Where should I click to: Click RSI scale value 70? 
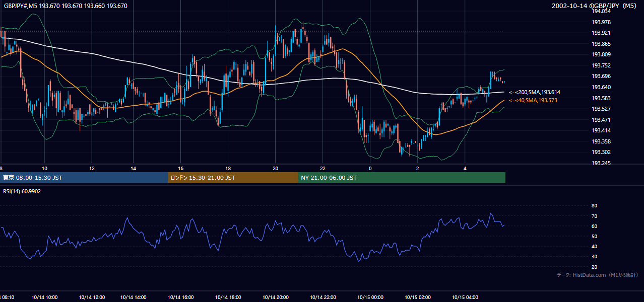[x=594, y=216]
